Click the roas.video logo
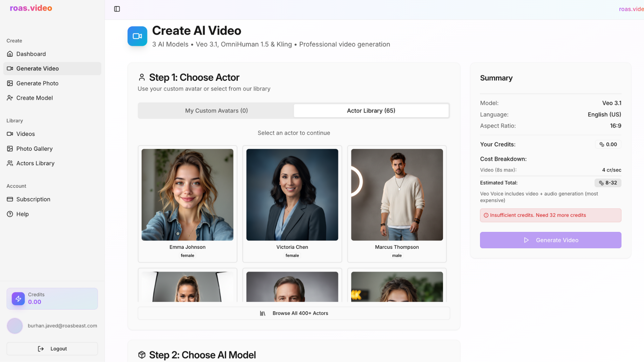 pyautogui.click(x=31, y=8)
